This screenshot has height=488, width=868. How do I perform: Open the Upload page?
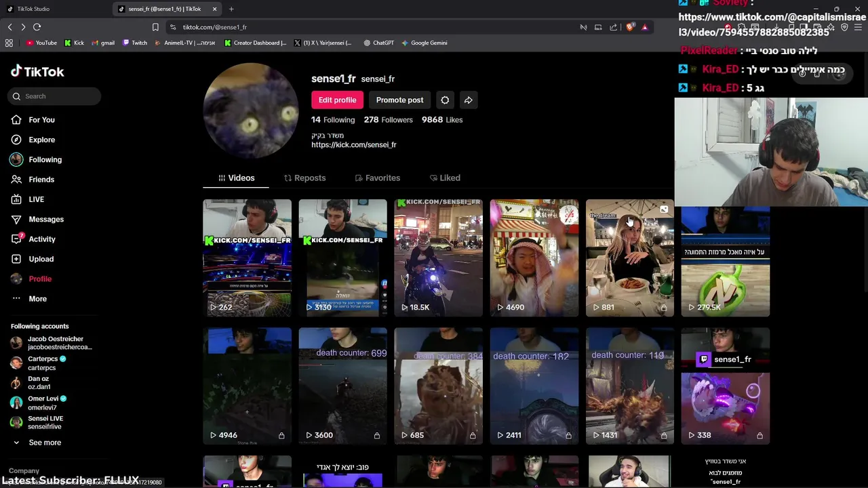(41, 259)
